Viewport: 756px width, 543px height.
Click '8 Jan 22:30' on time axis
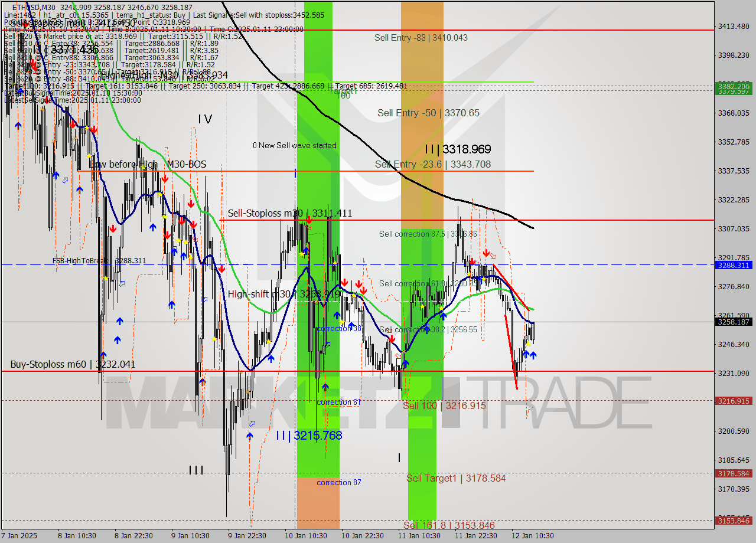coord(133,536)
